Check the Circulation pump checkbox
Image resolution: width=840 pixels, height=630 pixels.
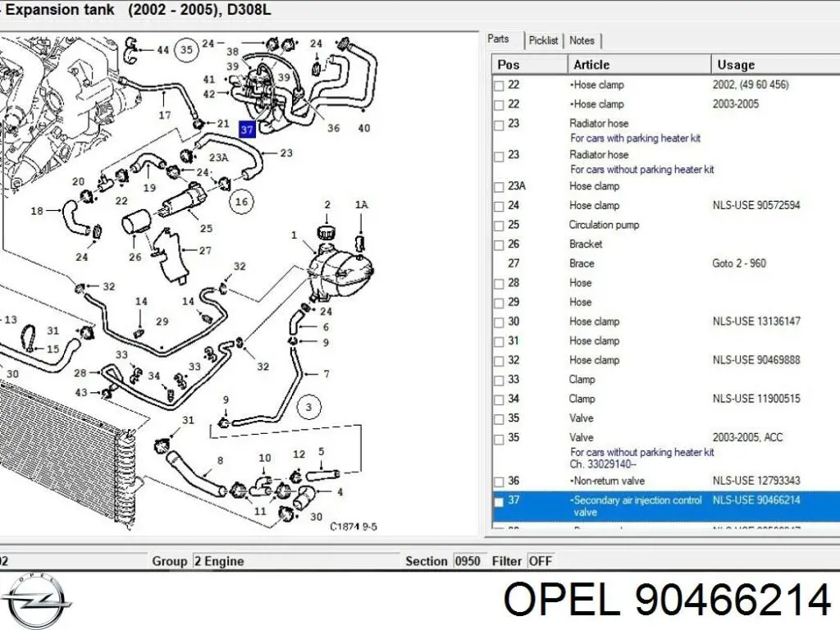499,226
